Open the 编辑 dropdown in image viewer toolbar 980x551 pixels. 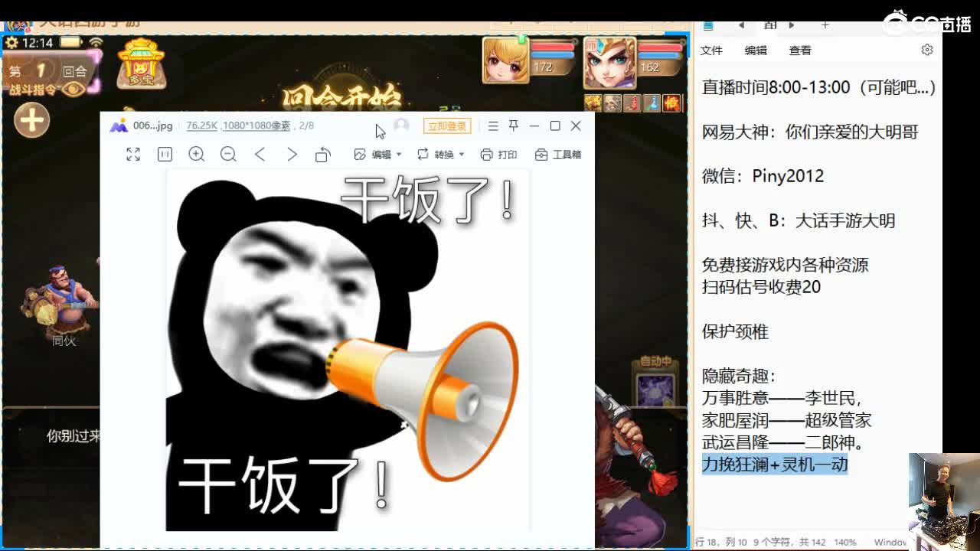[377, 155]
